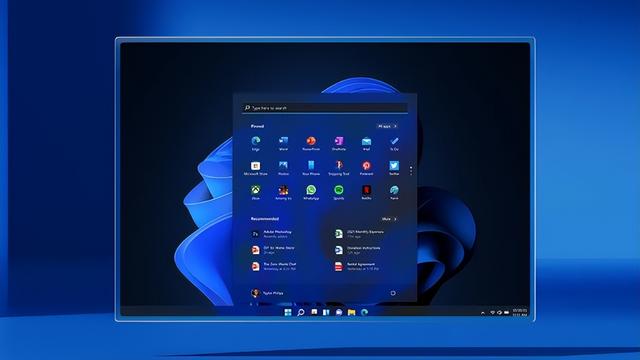Show hidden system tray icons chevron
This screenshot has width=640, height=360.
483,313
